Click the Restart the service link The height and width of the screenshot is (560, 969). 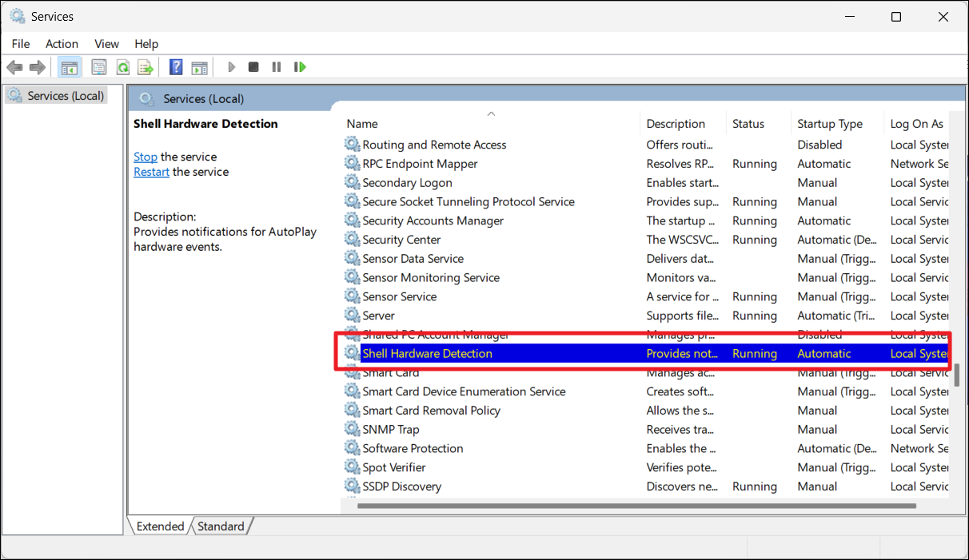click(x=151, y=172)
